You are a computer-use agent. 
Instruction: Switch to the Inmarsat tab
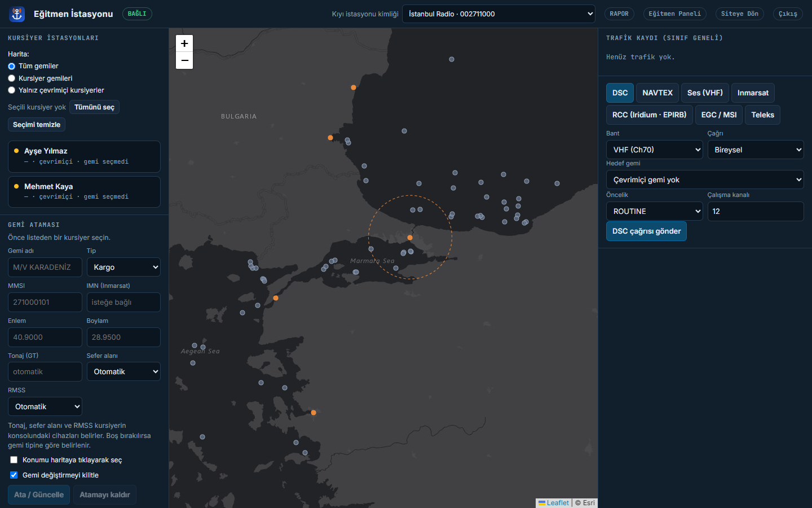[x=753, y=93]
